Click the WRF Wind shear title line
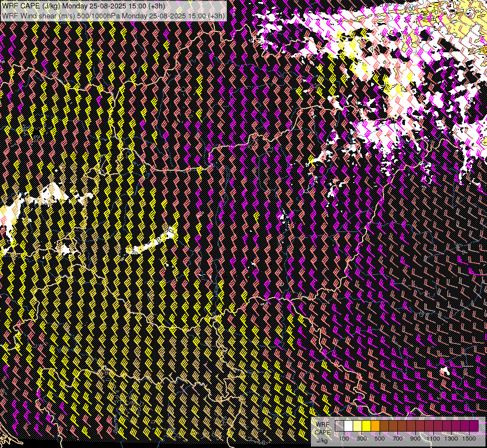487x448 pixels. (113, 15)
